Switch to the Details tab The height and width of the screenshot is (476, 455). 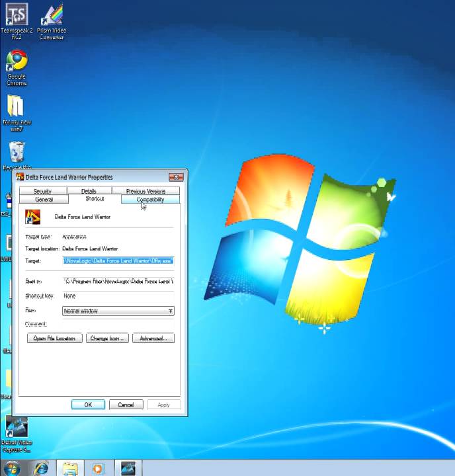pos(89,191)
